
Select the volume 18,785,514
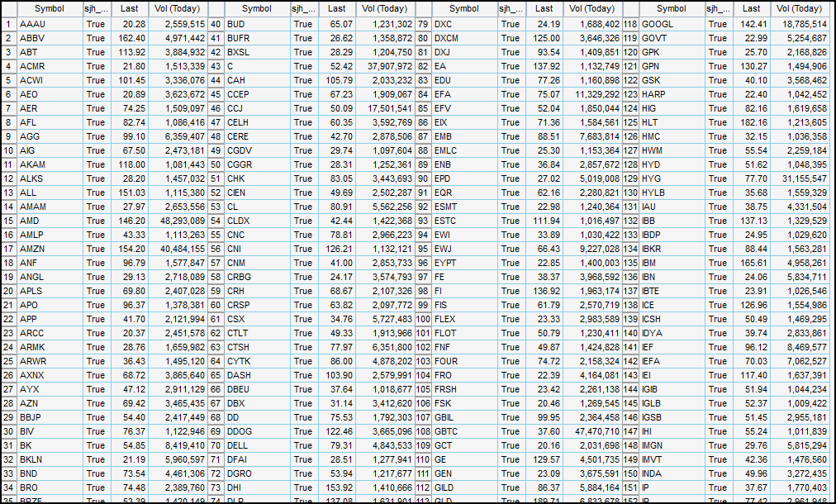point(799,24)
